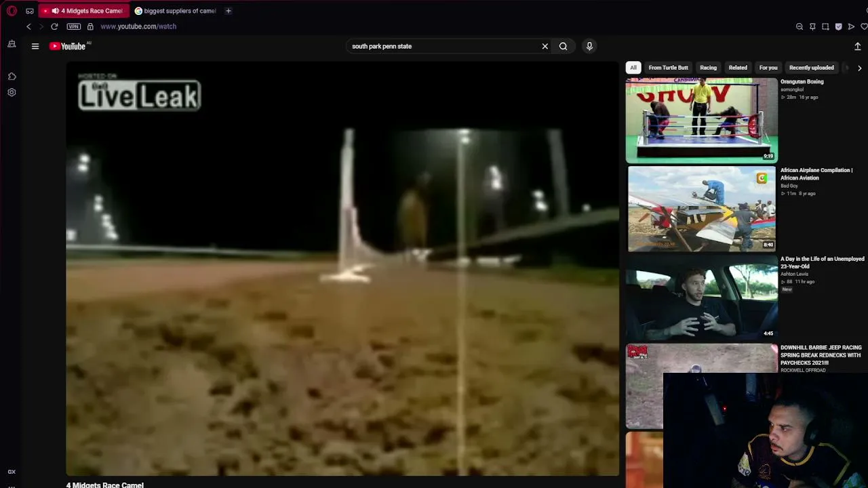Edit the 'south park penn state' search box
Viewport: 868px width, 488px height.
pyautogui.click(x=443, y=46)
